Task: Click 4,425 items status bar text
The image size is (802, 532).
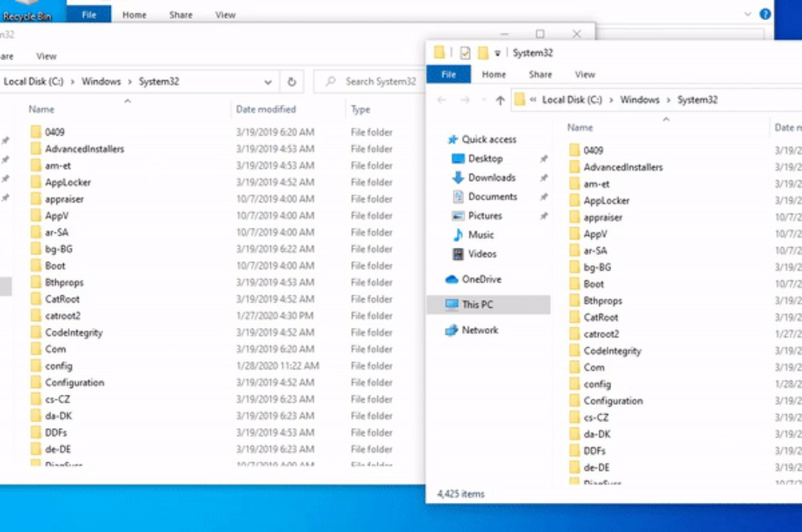Action: [x=460, y=494]
